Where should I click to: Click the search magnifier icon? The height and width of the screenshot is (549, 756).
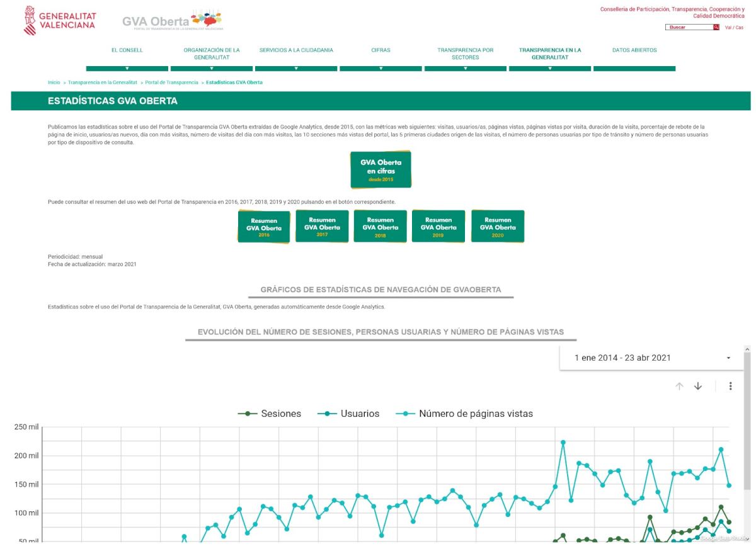[x=716, y=27]
